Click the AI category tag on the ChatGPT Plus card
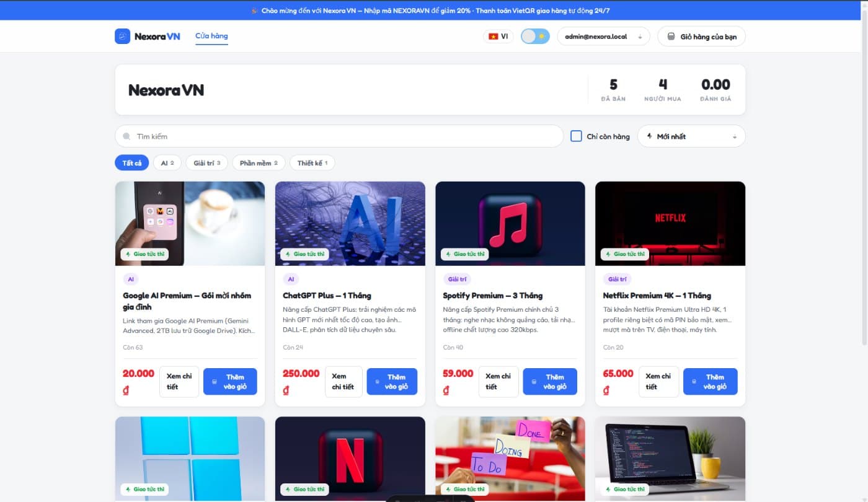The image size is (868, 502). (291, 280)
